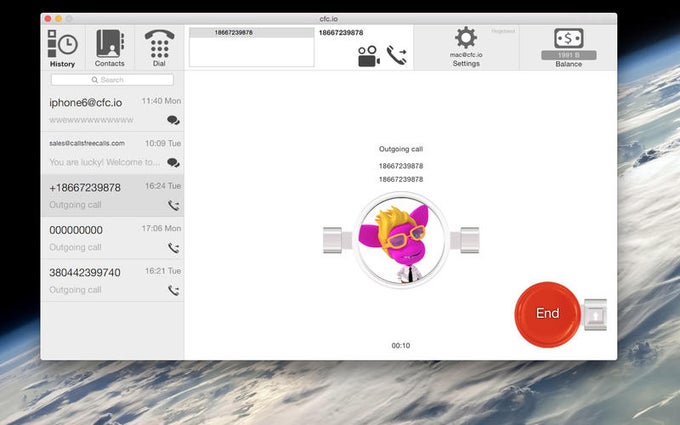Click the pink avatar caller picture
The height and width of the screenshot is (425, 680).
pos(401,240)
